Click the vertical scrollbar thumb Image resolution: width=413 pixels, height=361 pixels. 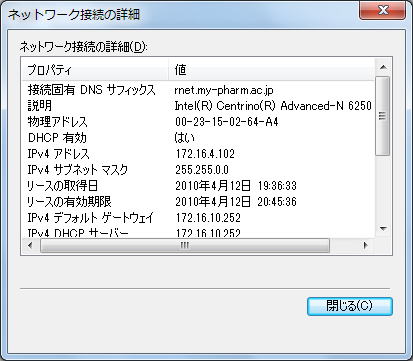tap(383, 116)
